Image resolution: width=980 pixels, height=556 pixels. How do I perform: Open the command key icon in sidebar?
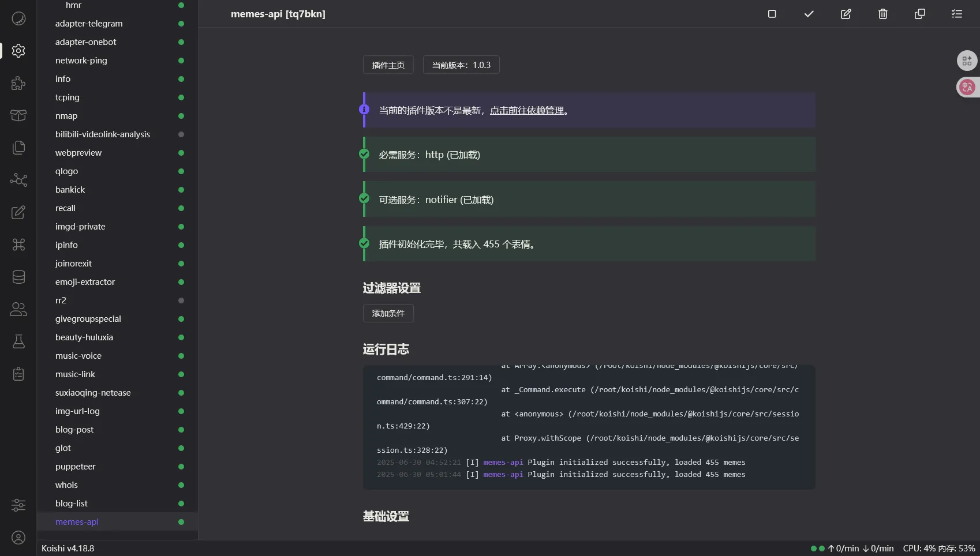click(x=18, y=245)
